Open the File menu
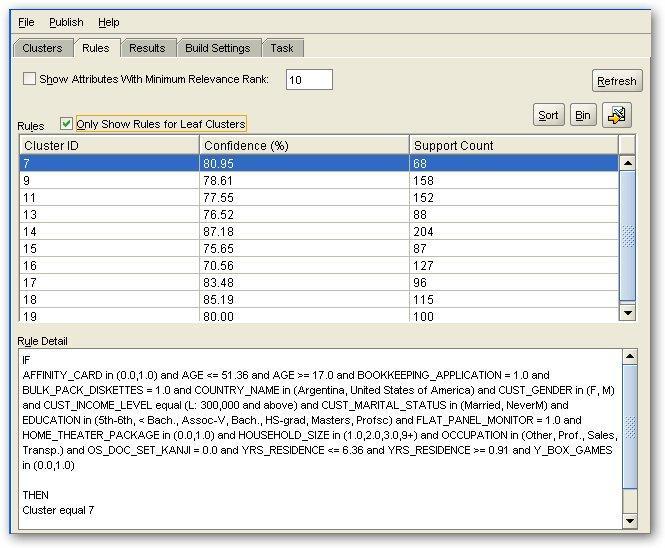This screenshot has height=548, width=665. [x=26, y=22]
